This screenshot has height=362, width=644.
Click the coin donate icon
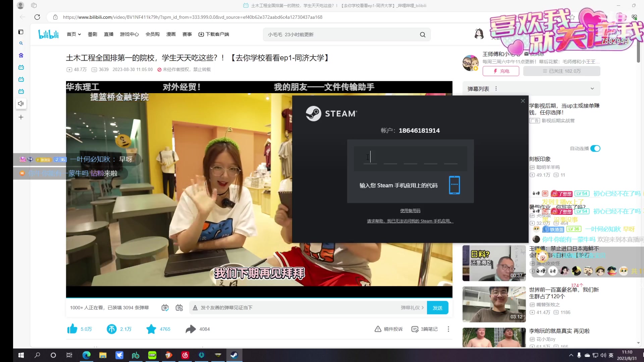(x=111, y=329)
